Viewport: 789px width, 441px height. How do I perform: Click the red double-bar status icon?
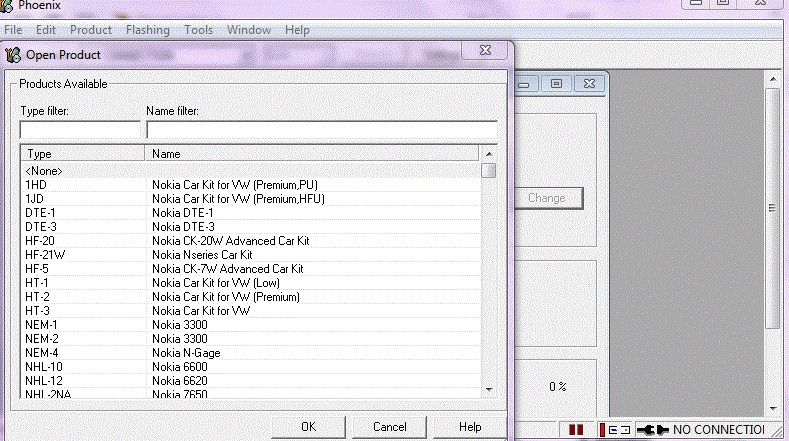click(576, 430)
